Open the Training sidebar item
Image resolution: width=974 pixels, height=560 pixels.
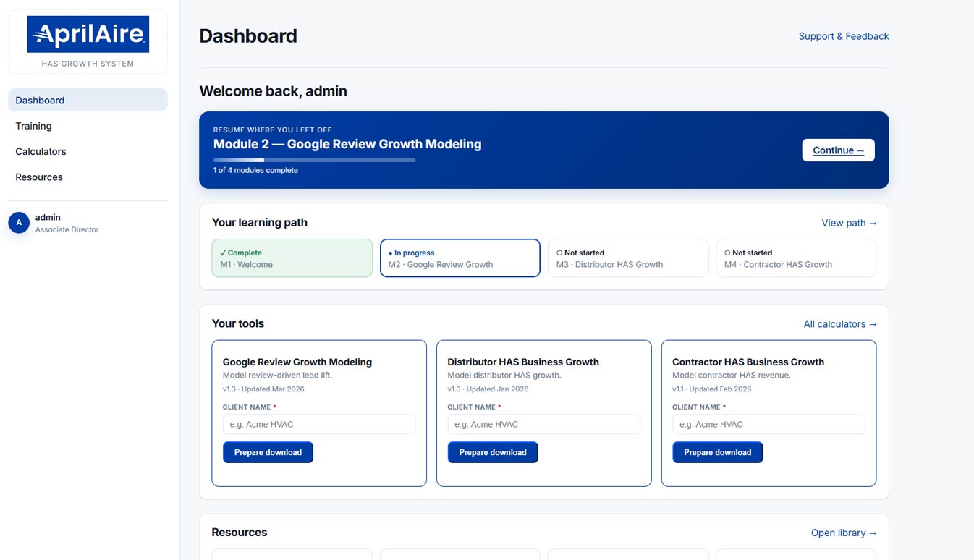coord(88,126)
